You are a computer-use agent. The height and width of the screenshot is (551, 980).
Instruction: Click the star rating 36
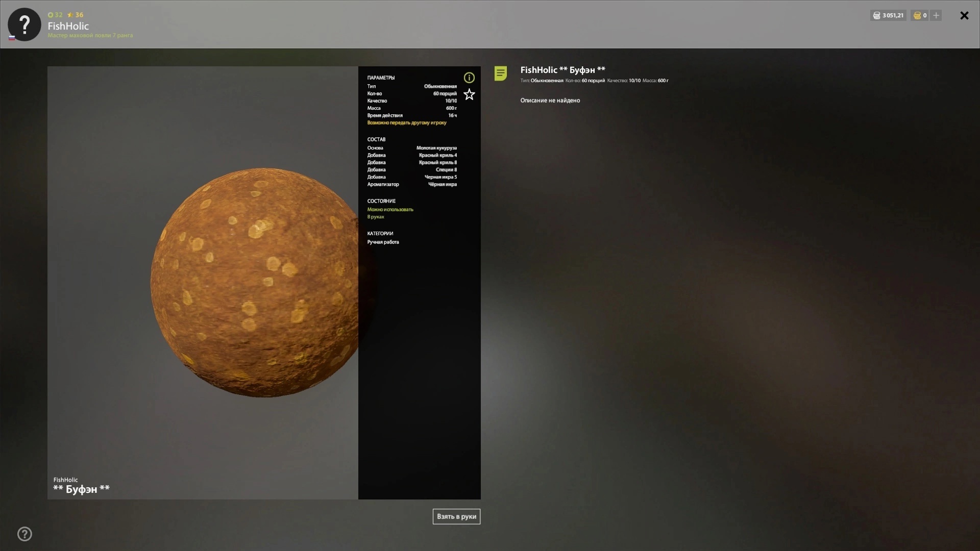pos(75,15)
